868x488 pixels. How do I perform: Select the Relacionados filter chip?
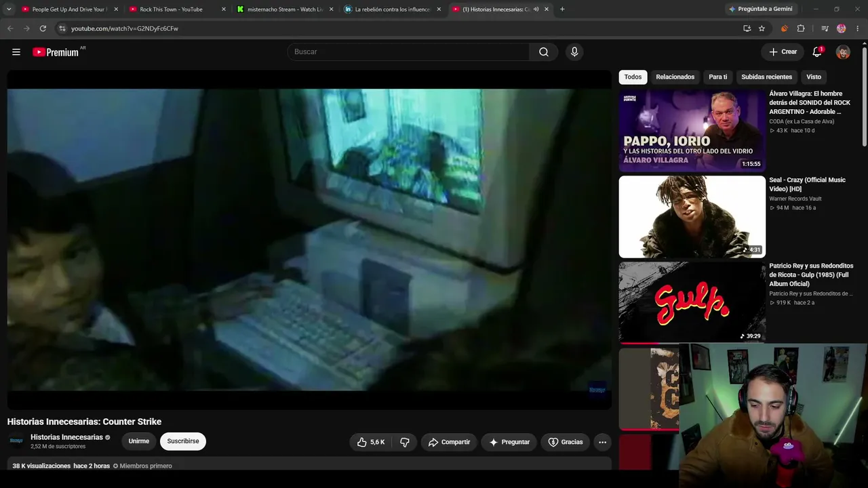point(675,77)
